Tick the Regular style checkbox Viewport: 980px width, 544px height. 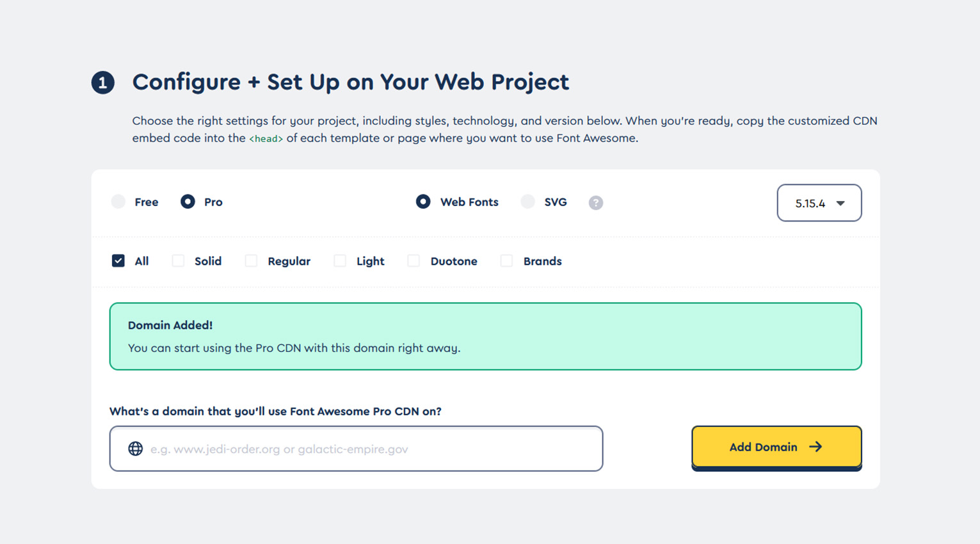(251, 260)
